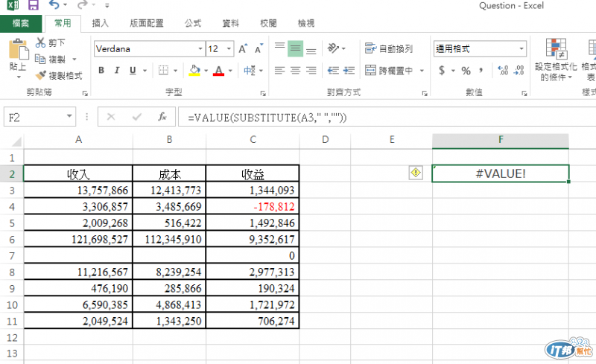
Task: Open the 檔案 (File) tab
Action: (21, 23)
